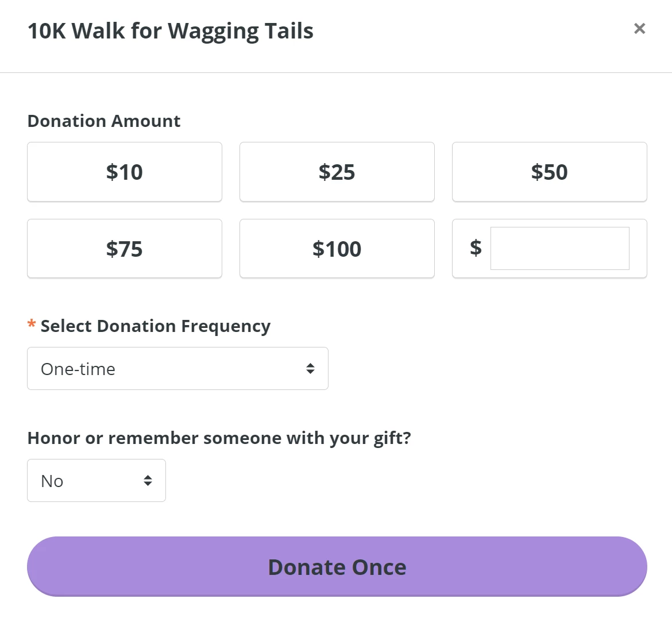This screenshot has width=672, height=618.
Task: Click the up-down arrows on frequency selector
Action: [x=311, y=368]
